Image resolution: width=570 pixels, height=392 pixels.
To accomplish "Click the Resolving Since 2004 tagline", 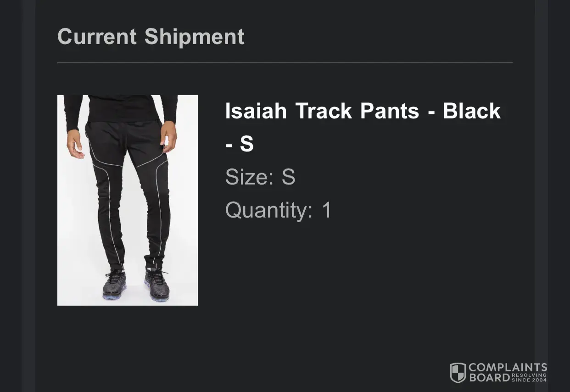I will click(x=529, y=377).
